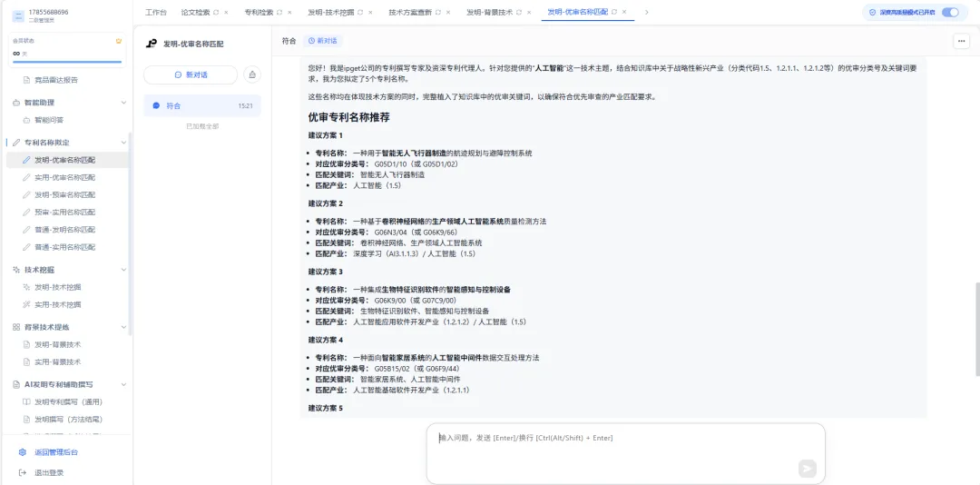Refresh the 论文检索 tab

pos(216,13)
